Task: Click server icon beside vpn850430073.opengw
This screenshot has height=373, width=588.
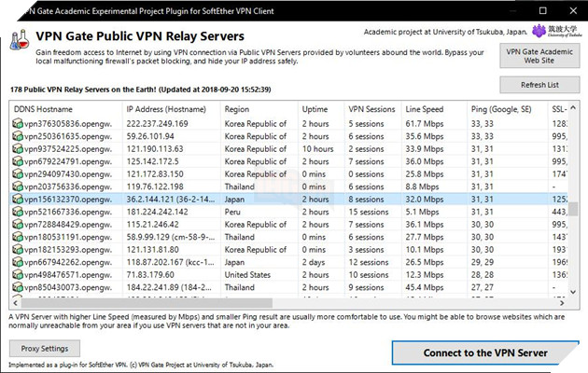Action: 18,287
